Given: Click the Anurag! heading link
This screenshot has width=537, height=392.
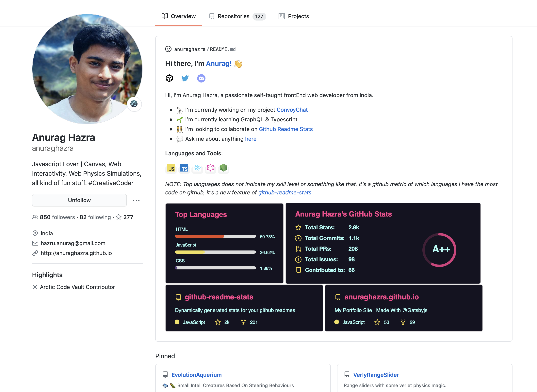Looking at the screenshot, I should pyautogui.click(x=219, y=64).
